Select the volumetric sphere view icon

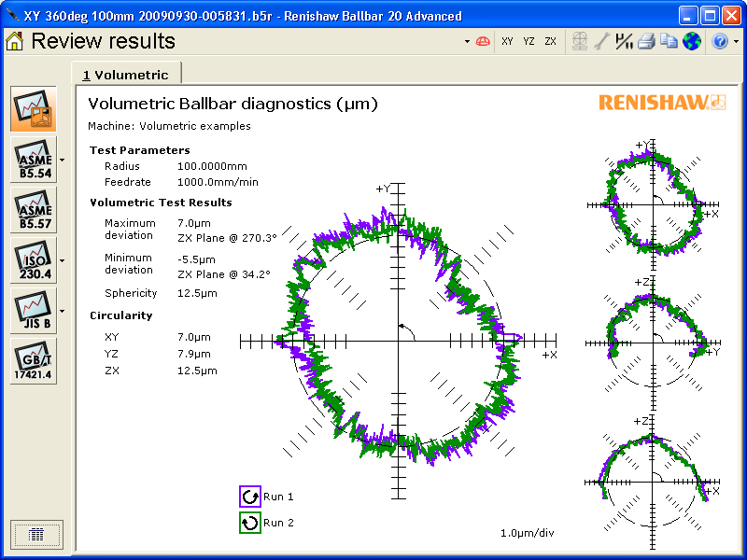click(x=484, y=41)
